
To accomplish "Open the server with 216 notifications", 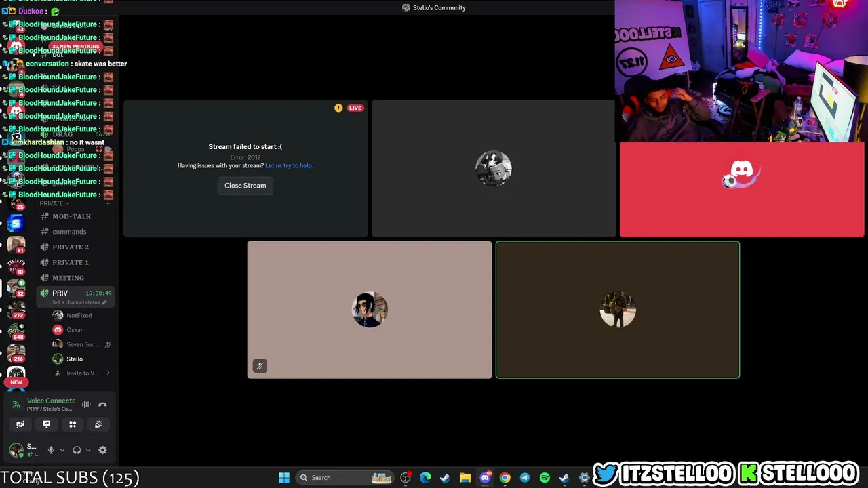I will [x=16, y=352].
